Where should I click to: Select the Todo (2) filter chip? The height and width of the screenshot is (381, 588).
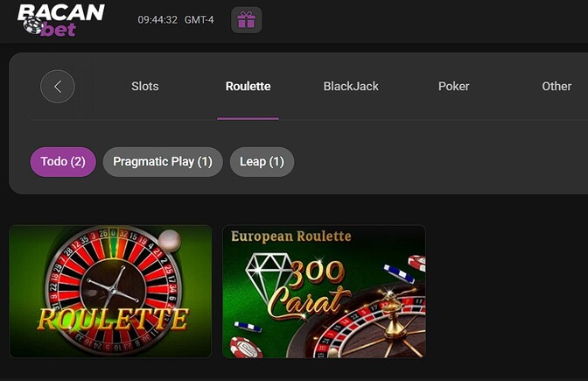tap(63, 162)
